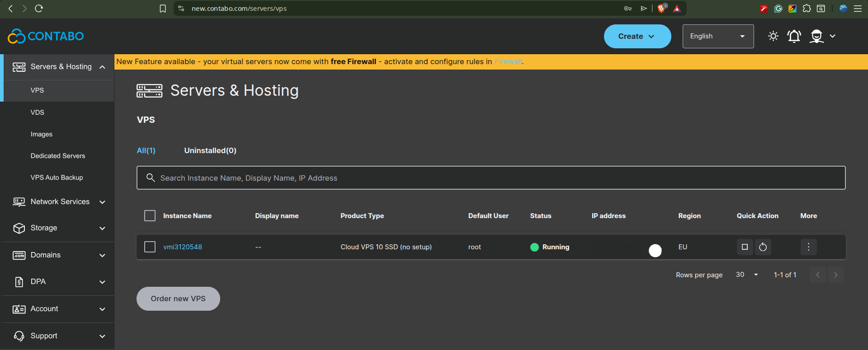This screenshot has width=868, height=350.
Task: Open VPS Auto Backup in the sidebar
Action: coord(57,177)
